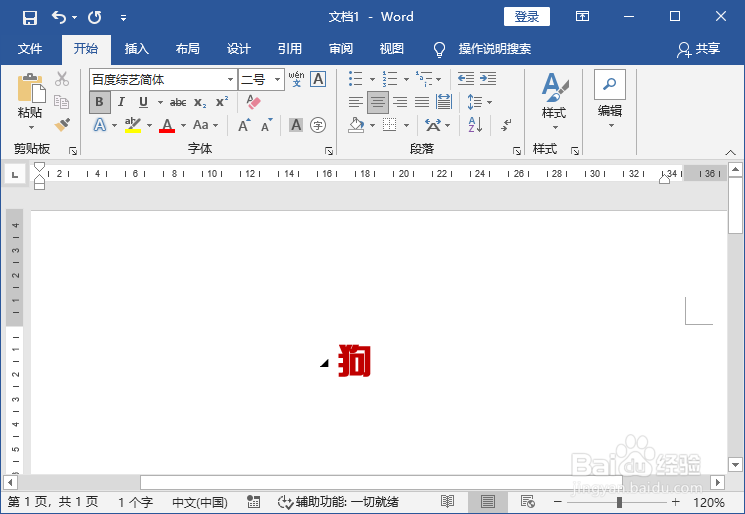The height and width of the screenshot is (514, 745).
Task: Open Customize Quick Access Toolbar arrow
Action: tap(123, 18)
